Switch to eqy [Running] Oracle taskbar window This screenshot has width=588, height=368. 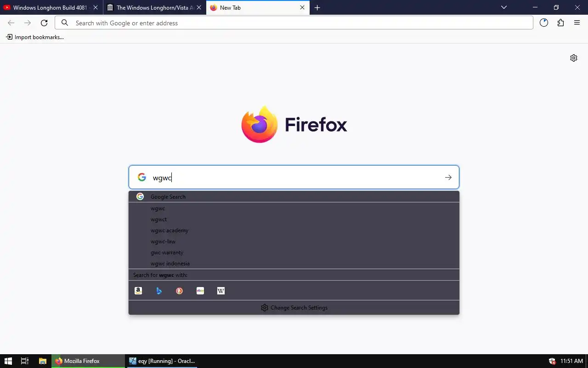(x=162, y=361)
